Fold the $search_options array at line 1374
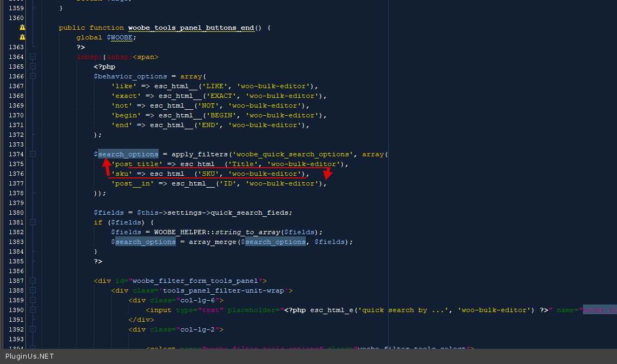This screenshot has height=364, width=617. click(x=33, y=154)
